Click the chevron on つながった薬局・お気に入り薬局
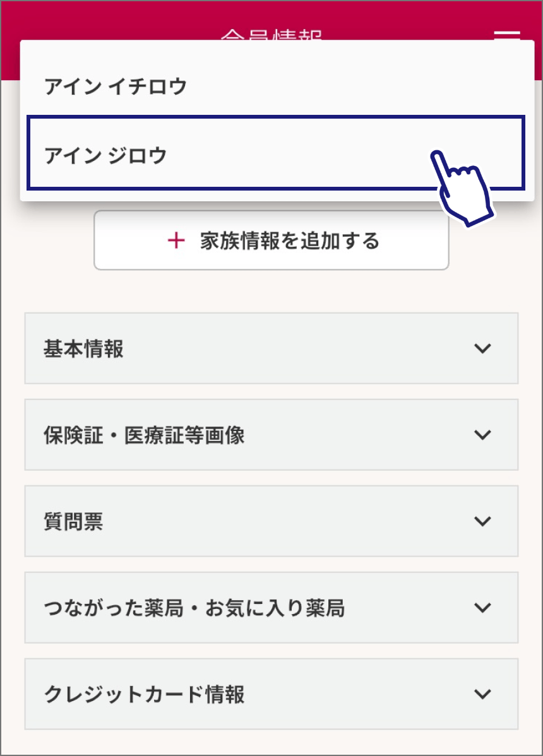 coord(482,608)
